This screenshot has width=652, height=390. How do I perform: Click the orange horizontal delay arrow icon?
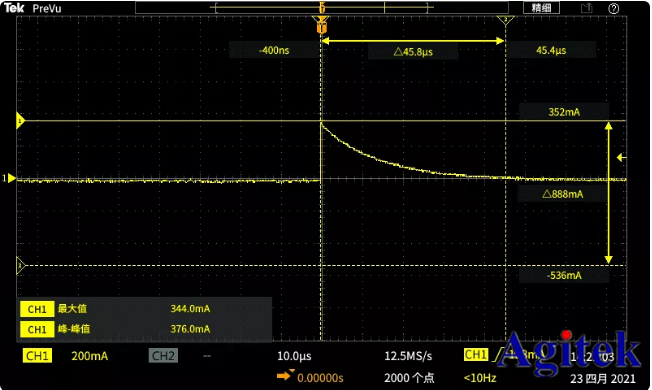(x=285, y=375)
